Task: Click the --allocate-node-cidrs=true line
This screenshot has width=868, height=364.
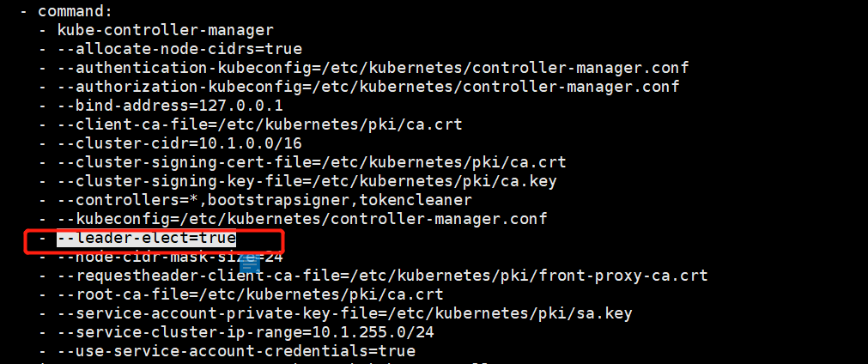Action: 179,49
